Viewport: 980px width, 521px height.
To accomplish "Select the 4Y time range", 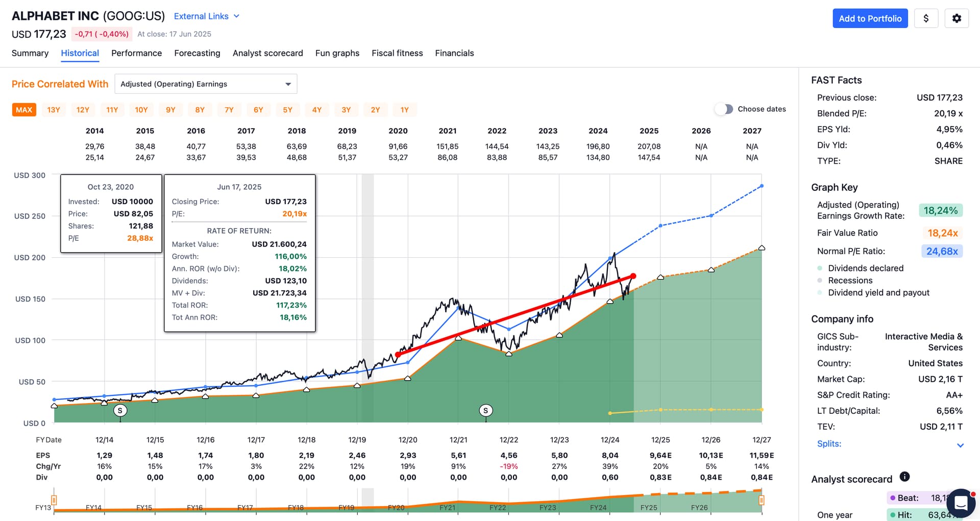I will [x=317, y=110].
